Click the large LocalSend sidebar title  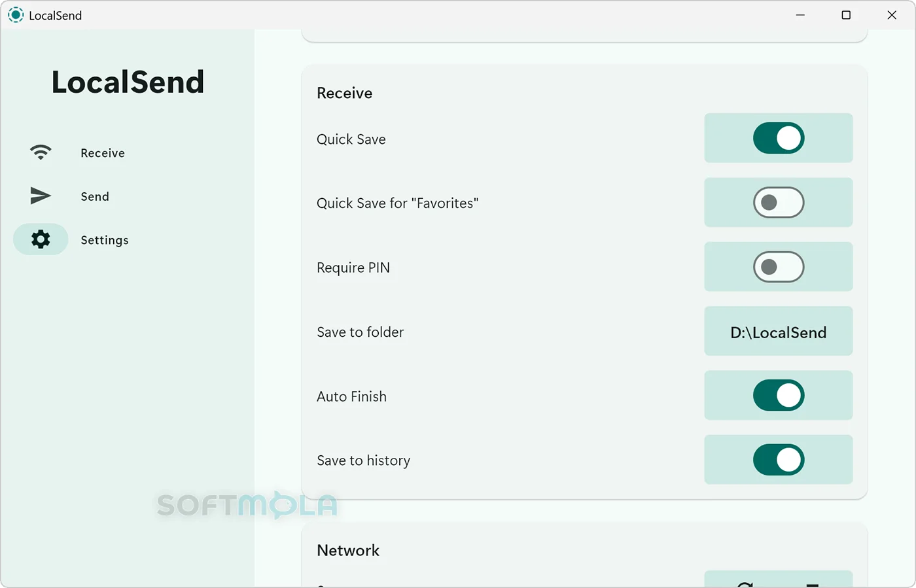pyautogui.click(x=128, y=82)
